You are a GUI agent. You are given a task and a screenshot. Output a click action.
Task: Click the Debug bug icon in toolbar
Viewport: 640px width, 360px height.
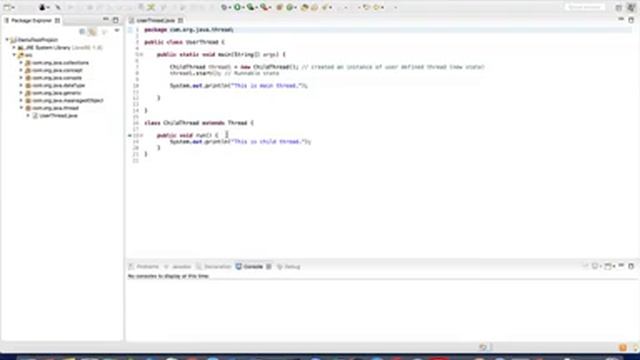224,7
